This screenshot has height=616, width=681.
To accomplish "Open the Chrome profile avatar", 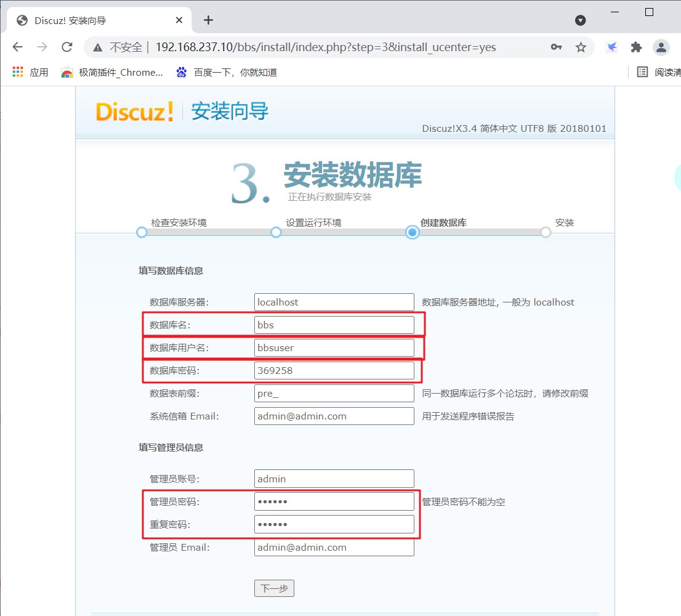I will [x=661, y=47].
